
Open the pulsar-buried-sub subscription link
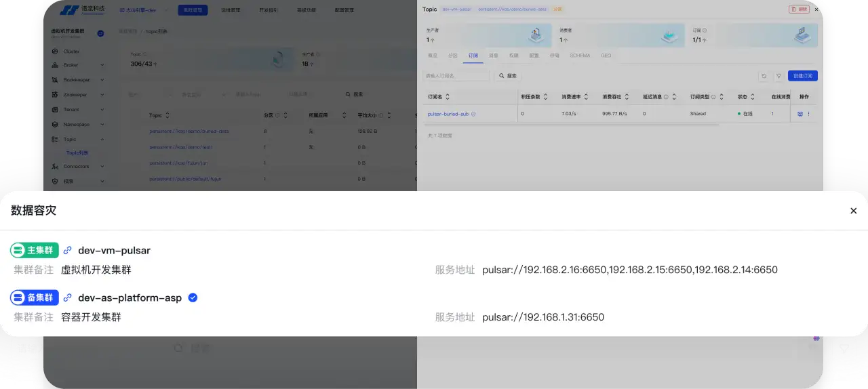448,114
